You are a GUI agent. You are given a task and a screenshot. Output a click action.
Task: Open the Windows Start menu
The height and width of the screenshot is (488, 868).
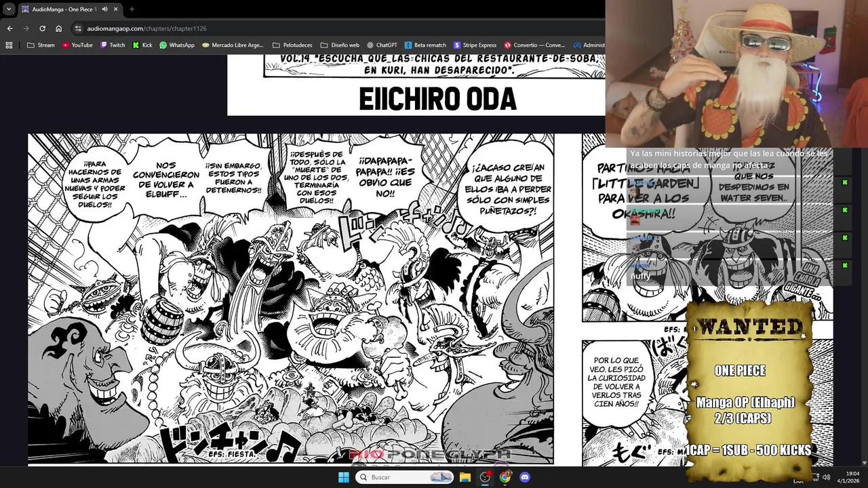(344, 477)
